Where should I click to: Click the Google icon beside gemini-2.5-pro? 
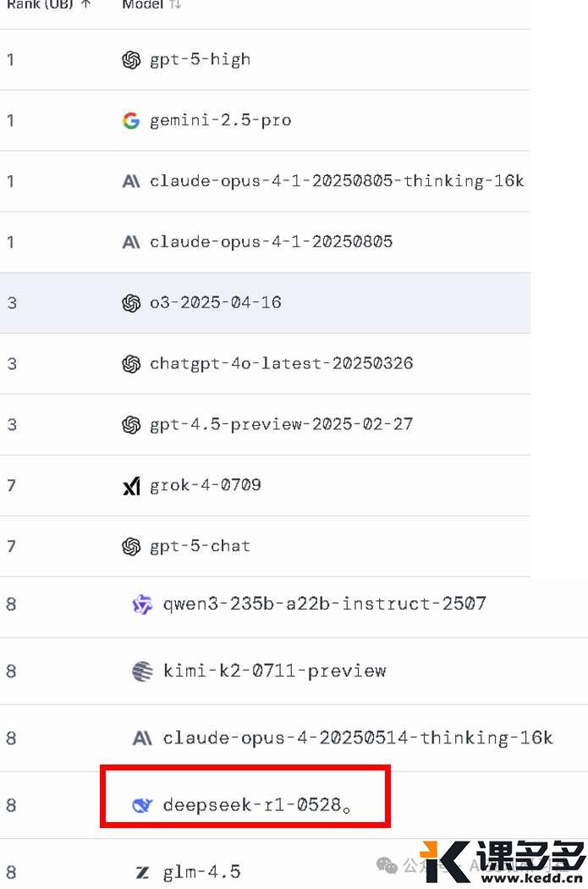(131, 121)
